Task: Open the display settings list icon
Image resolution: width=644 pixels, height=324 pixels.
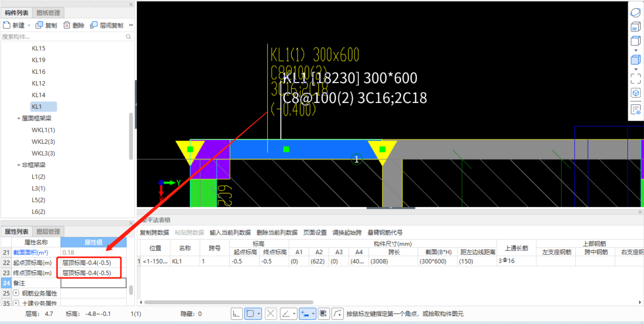Action: click(635, 110)
